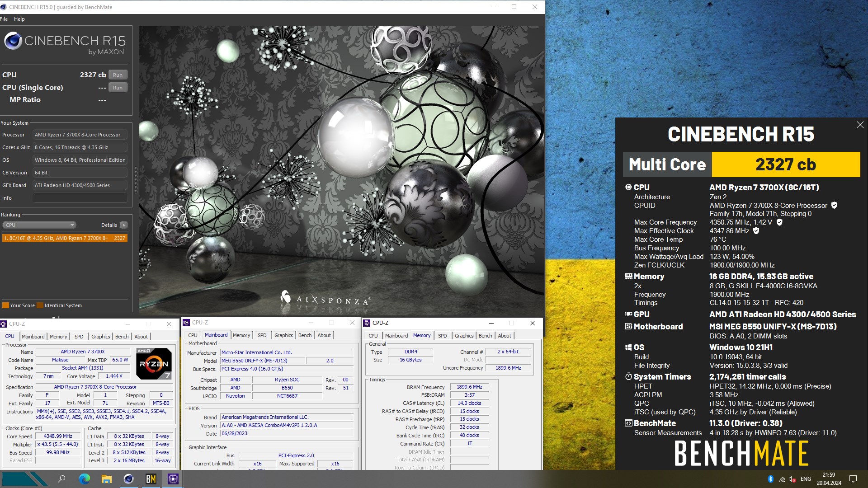Close the BenchMate result panel

860,125
